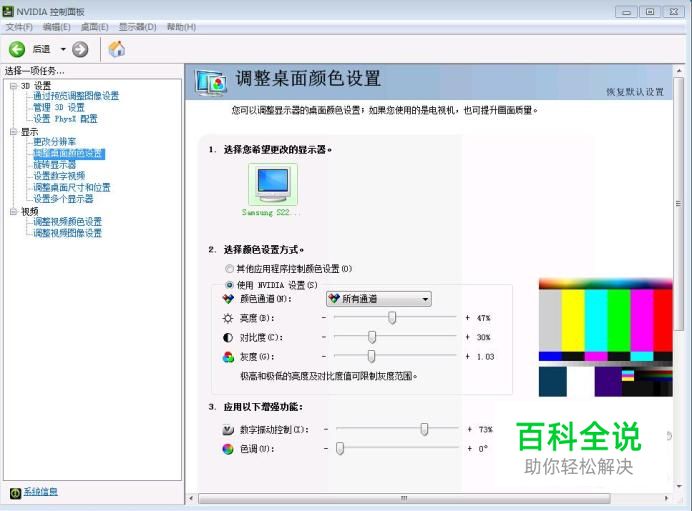The image size is (692, 511).
Task: Click the color bars reference image
Action: coord(606,338)
